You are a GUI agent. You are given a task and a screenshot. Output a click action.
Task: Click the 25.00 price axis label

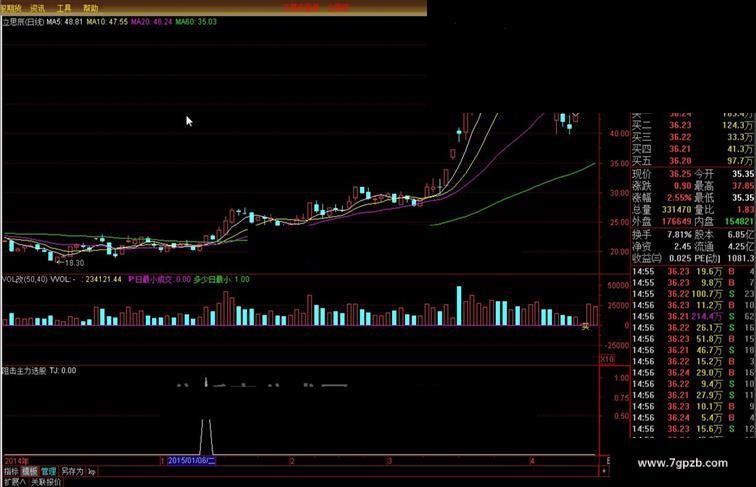[619, 222]
